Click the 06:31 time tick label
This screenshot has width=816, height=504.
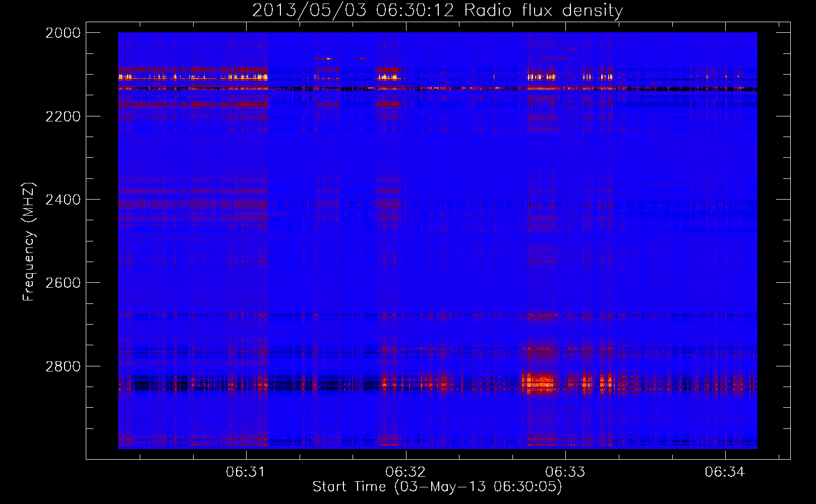[246, 472]
